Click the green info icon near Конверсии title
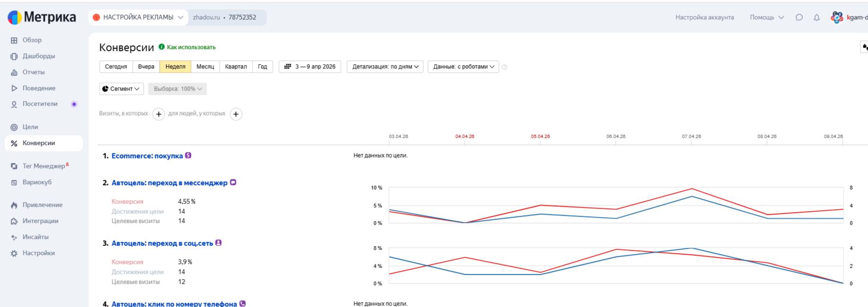This screenshot has width=868, height=307. click(162, 47)
